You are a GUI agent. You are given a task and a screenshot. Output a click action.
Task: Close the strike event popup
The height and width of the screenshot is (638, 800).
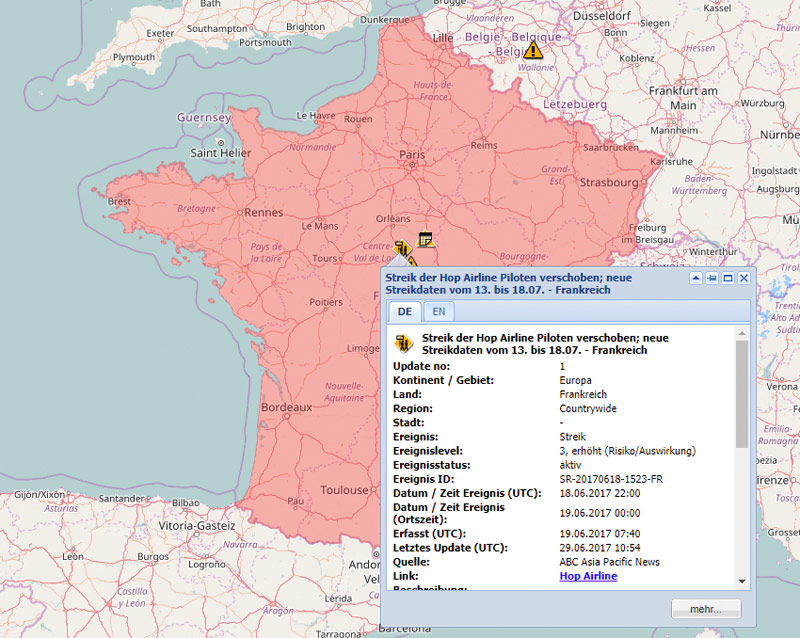coord(744,278)
